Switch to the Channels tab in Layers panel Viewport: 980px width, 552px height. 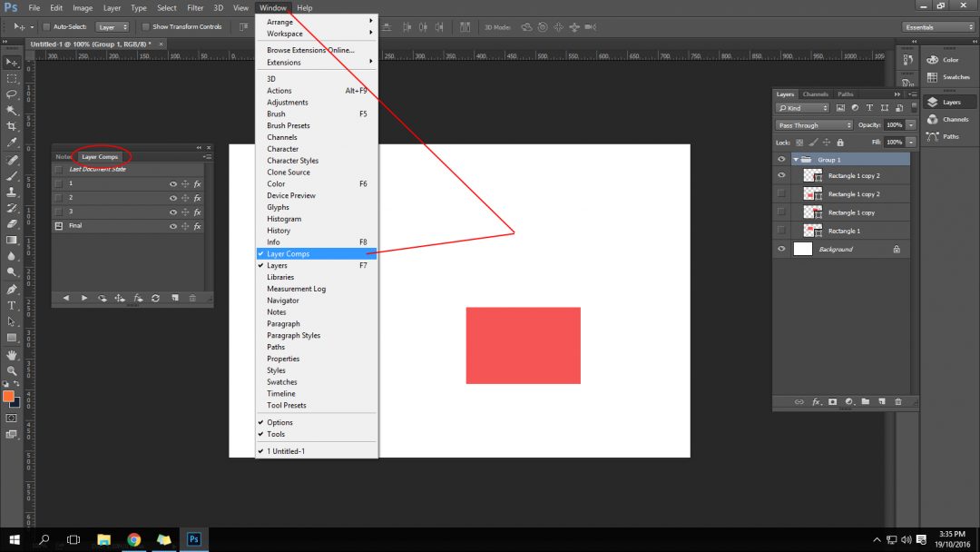point(815,94)
